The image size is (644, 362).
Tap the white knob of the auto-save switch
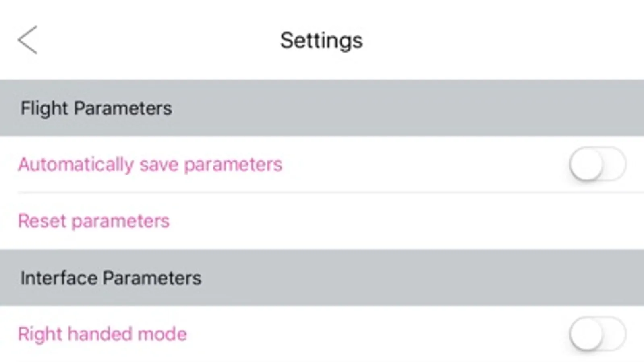586,164
